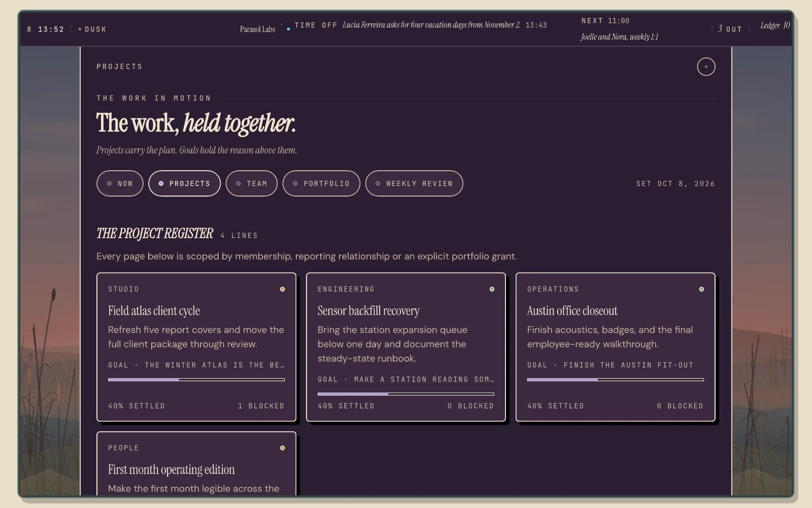Image resolution: width=812 pixels, height=508 pixels.
Task: Click the NEXT 11:00 label
Action: click(x=605, y=21)
